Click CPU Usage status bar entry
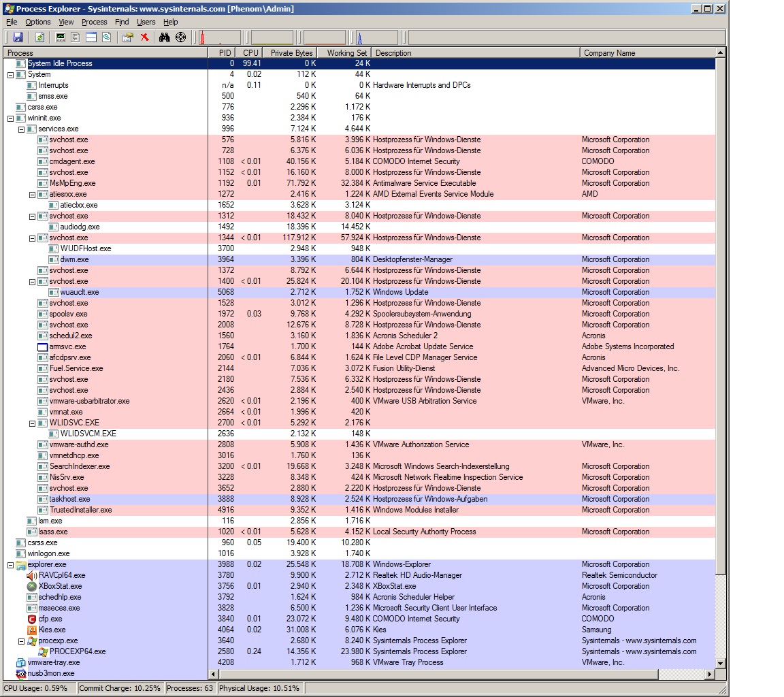The image size is (784, 697). click(x=39, y=689)
